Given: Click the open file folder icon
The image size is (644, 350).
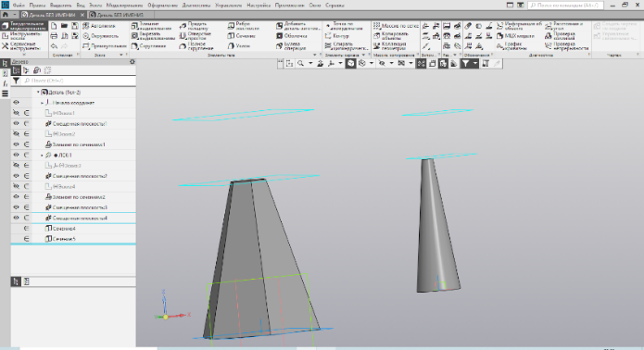Looking at the screenshot, I should click(65, 26).
